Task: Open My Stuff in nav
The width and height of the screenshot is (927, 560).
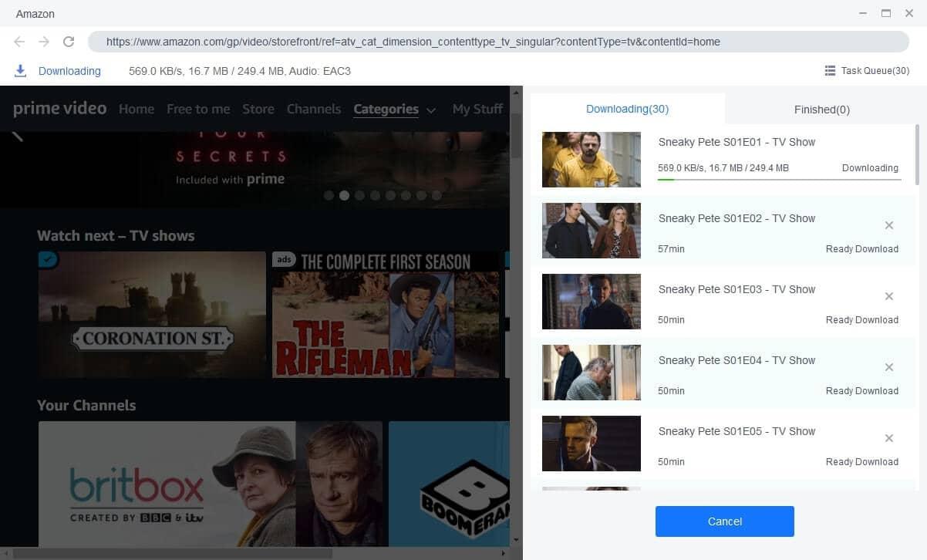Action: 477,109
